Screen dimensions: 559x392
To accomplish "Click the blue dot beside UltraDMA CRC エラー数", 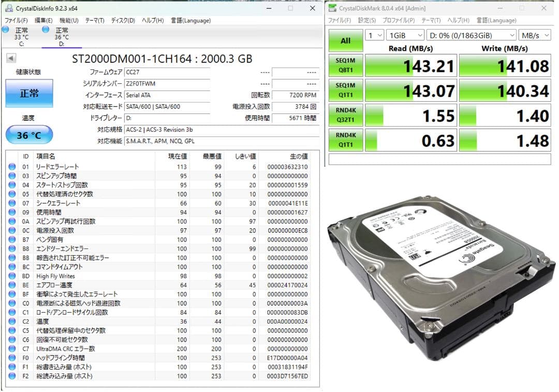I will pyautogui.click(x=11, y=349).
